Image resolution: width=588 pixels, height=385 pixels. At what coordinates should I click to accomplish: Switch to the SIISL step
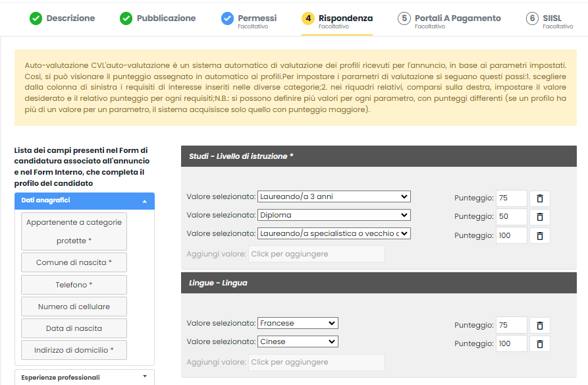pyautogui.click(x=549, y=20)
